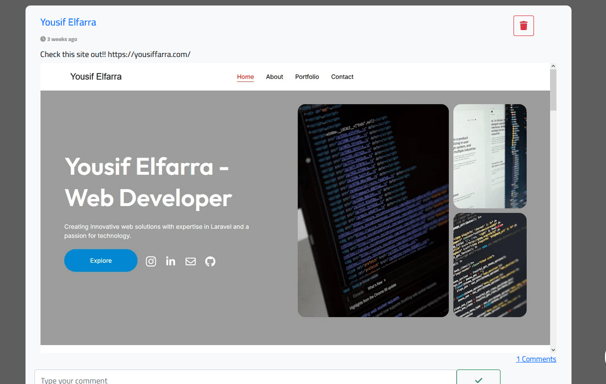Select the Home nav item
The width and height of the screenshot is (606, 384).
[x=245, y=77]
